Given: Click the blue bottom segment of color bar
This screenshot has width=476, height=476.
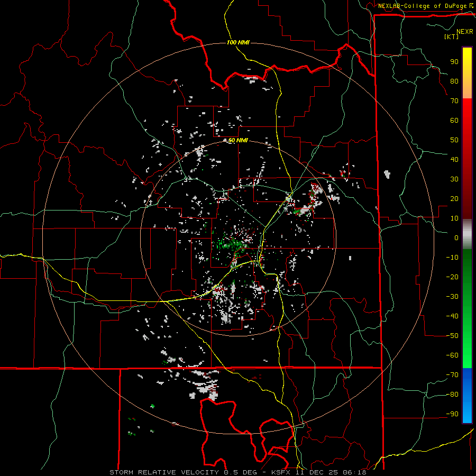Looking at the screenshot, I should [467, 396].
